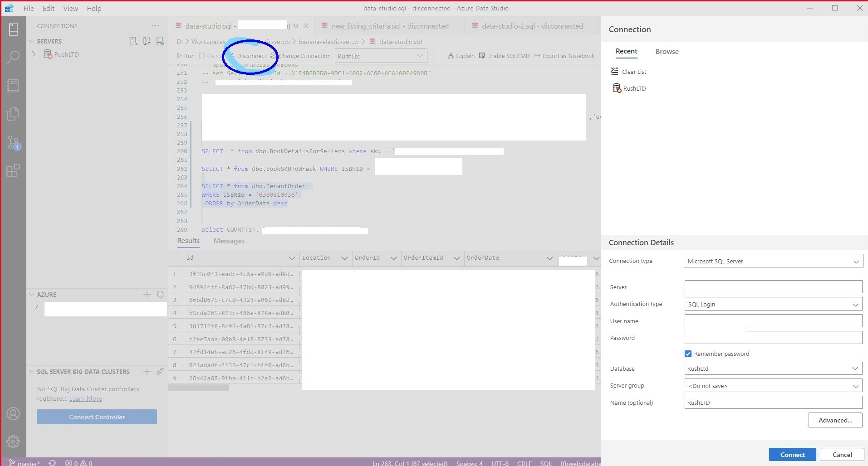Open the Advanced connection options

(834, 420)
